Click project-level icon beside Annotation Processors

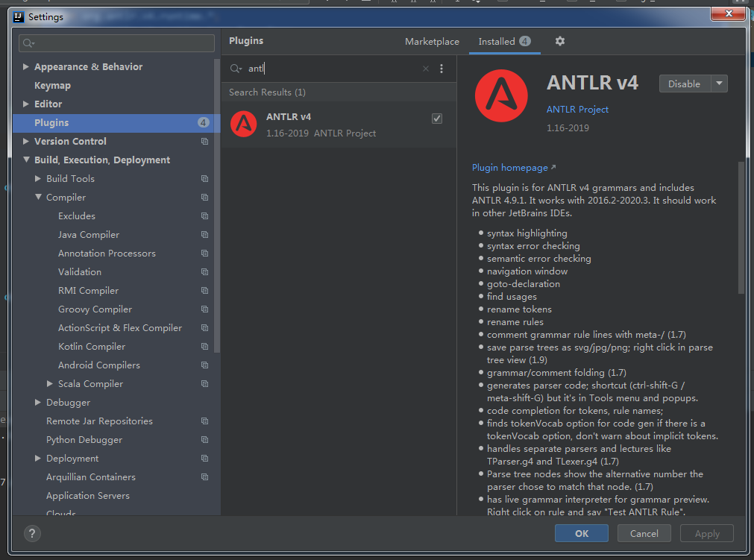click(x=204, y=254)
